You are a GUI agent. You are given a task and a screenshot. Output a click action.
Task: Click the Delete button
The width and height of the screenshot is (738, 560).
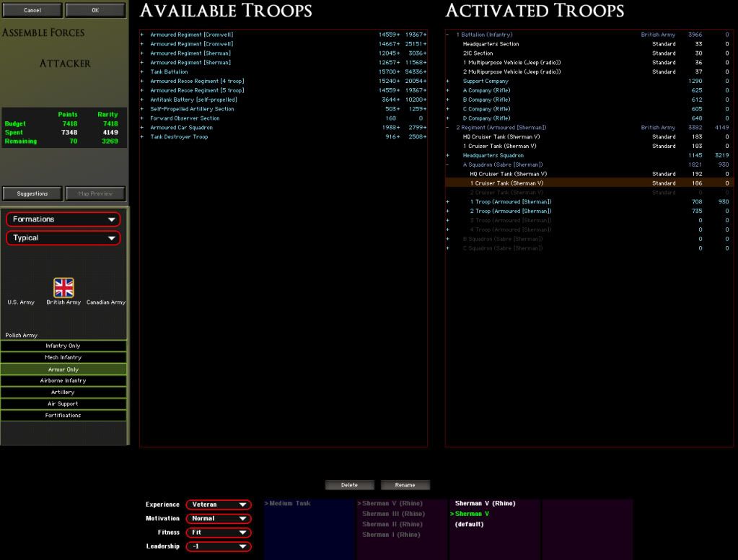click(350, 485)
